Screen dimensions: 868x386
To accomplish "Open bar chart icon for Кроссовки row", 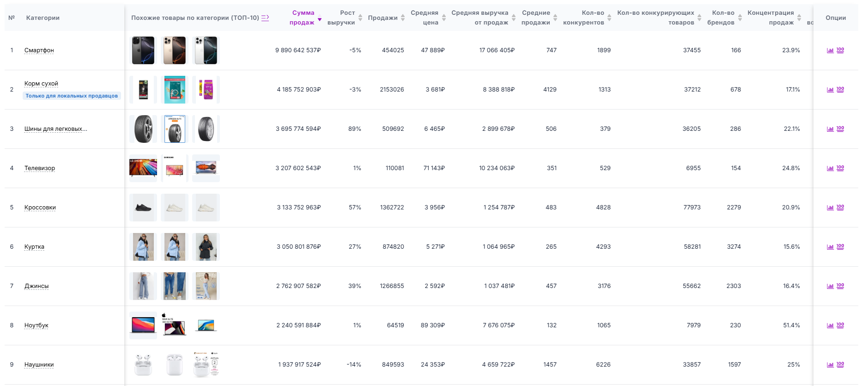I will coord(830,208).
